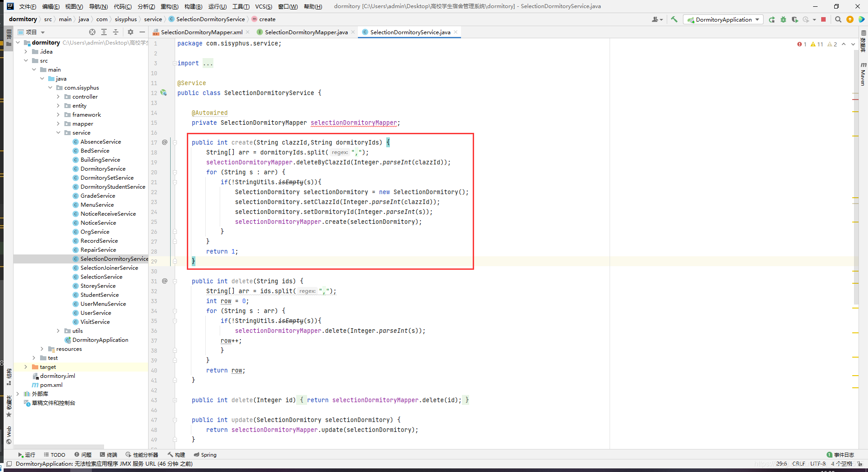Go to previous highlighted error up arrow
Screen dimensions: 868x472
point(844,44)
